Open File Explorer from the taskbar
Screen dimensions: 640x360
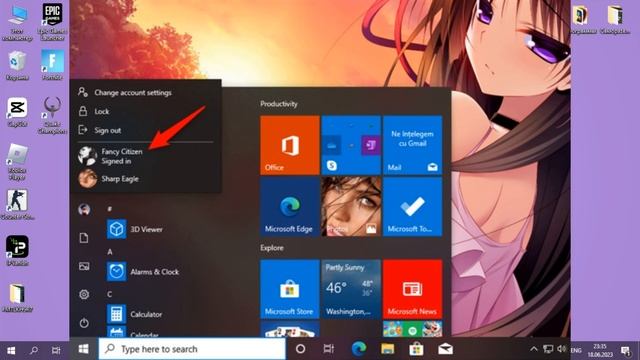(x=387, y=349)
